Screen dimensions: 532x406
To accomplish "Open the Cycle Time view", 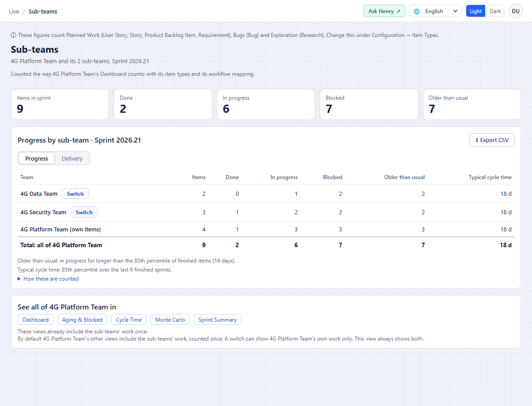I will [128, 320].
